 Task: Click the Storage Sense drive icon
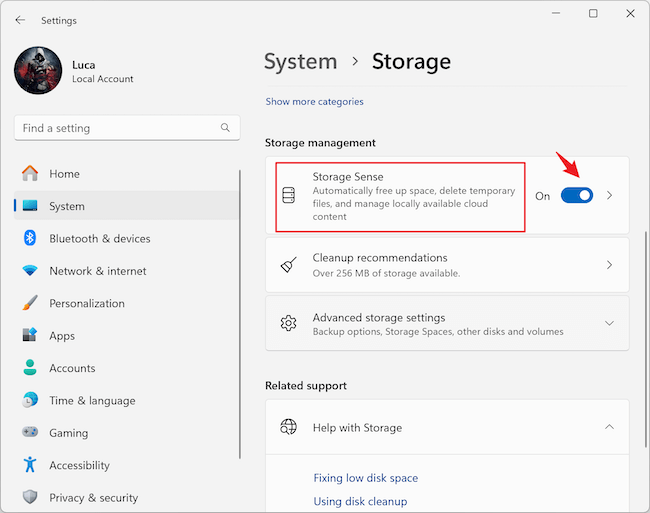coord(289,195)
